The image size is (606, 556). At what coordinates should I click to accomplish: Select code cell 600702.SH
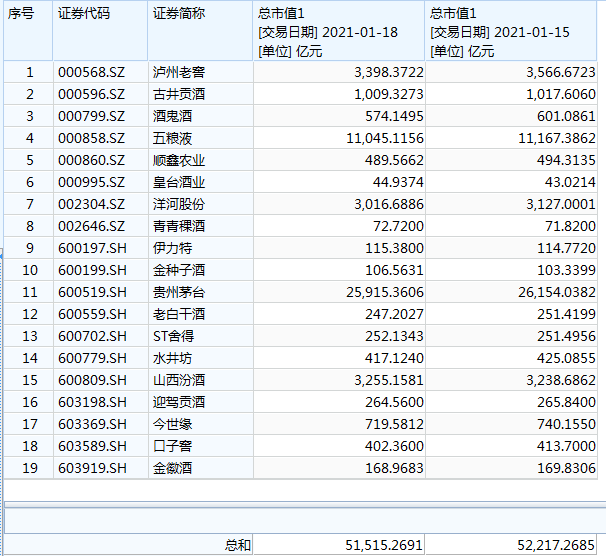point(100,337)
